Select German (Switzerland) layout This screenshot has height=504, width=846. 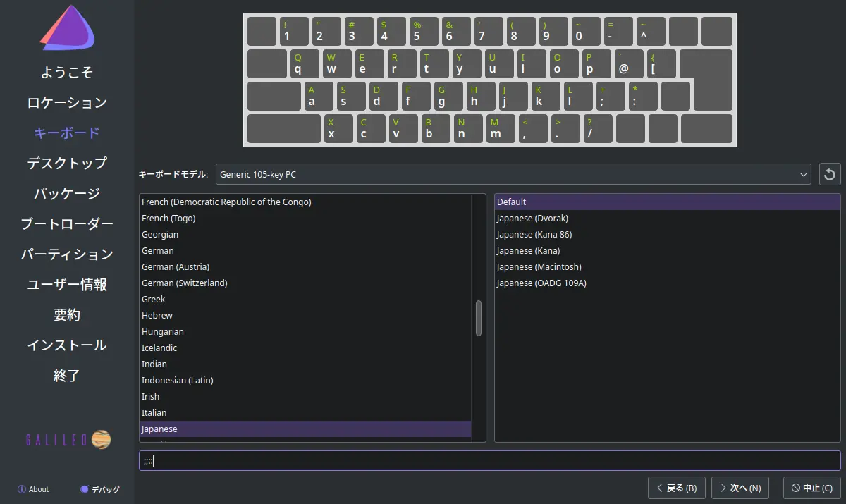click(184, 283)
